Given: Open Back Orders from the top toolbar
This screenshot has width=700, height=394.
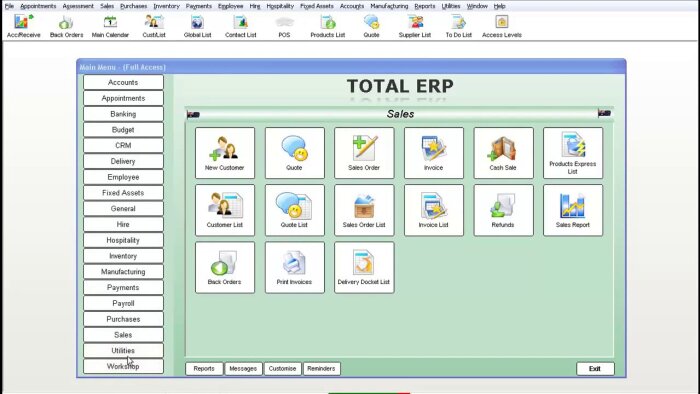Looking at the screenshot, I should pyautogui.click(x=66, y=26).
